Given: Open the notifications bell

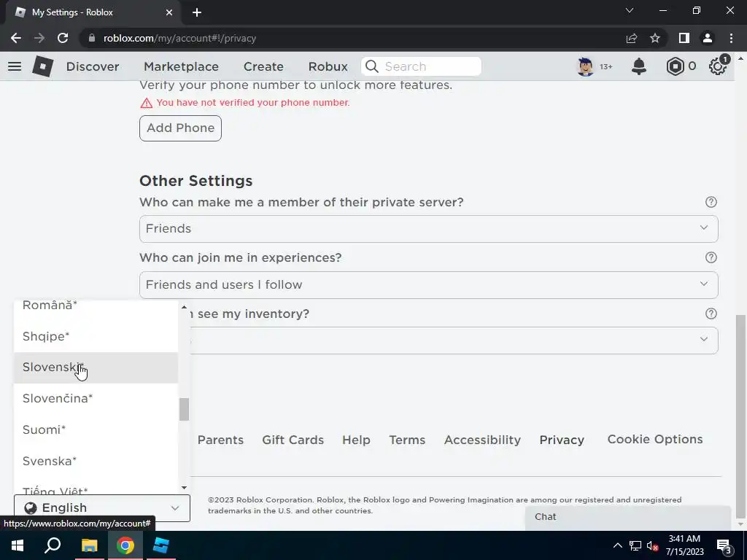Looking at the screenshot, I should (x=638, y=66).
